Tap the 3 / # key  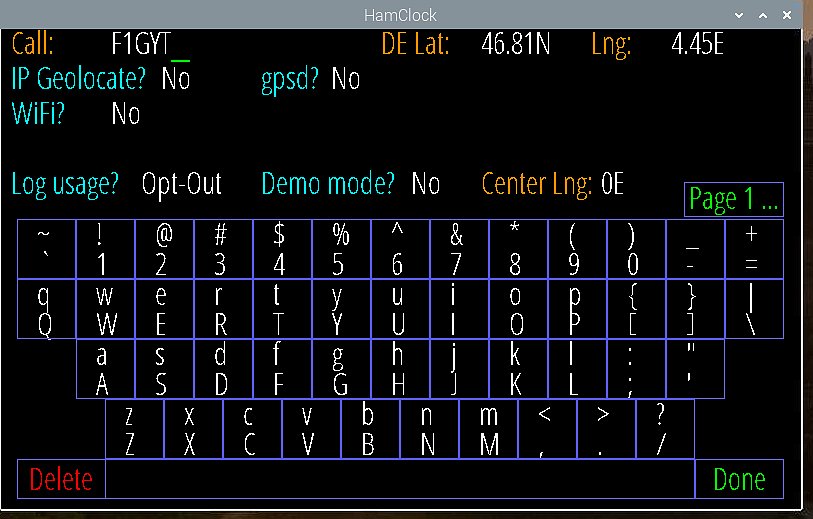coord(223,249)
